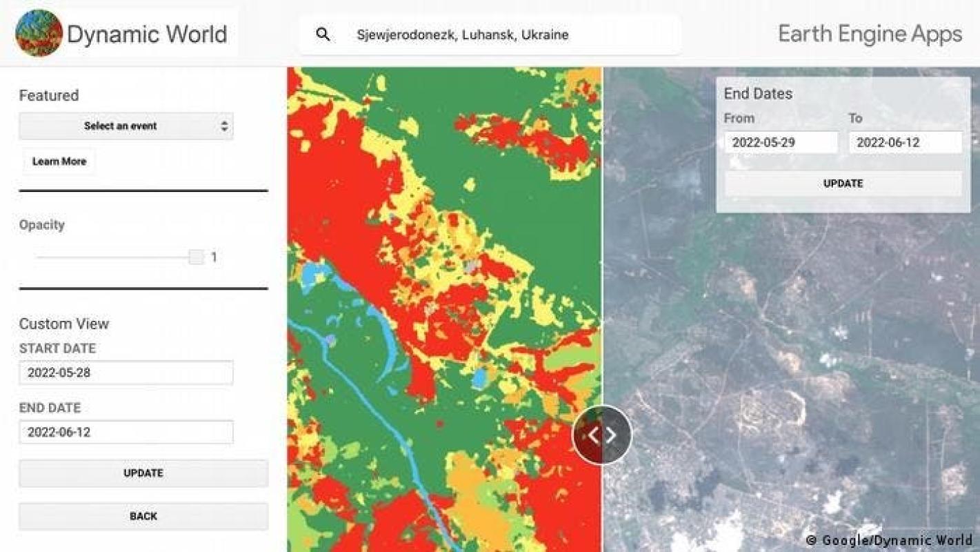Click the Opacity slider handle
Image resolution: width=980 pixels, height=552 pixels.
(197, 257)
